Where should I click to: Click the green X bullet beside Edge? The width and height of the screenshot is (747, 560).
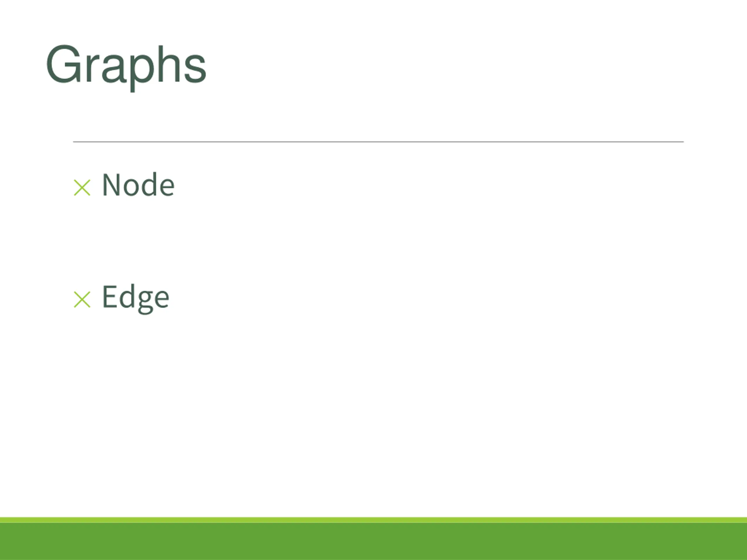point(82,300)
